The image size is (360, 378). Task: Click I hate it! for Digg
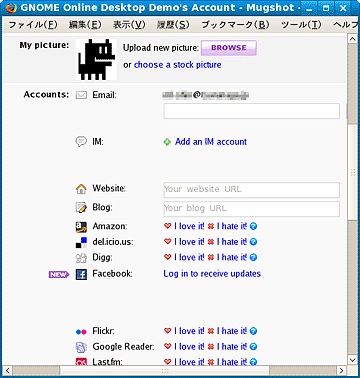[x=232, y=258]
